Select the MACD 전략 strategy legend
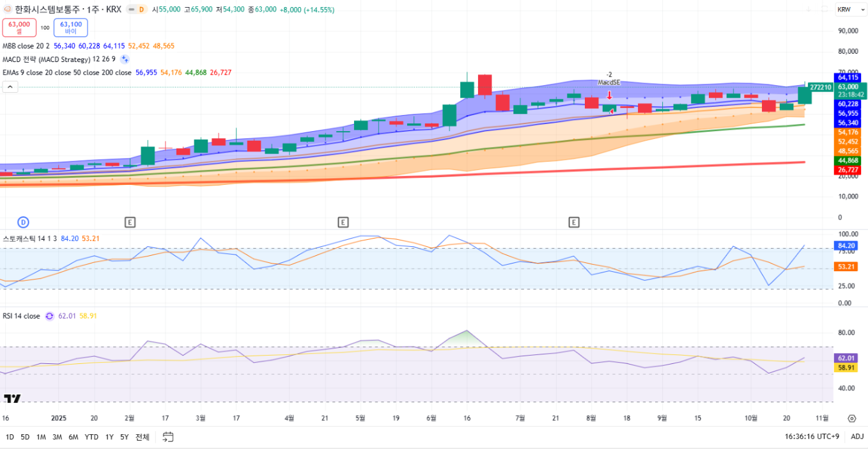This screenshot has width=868, height=449. tap(59, 59)
